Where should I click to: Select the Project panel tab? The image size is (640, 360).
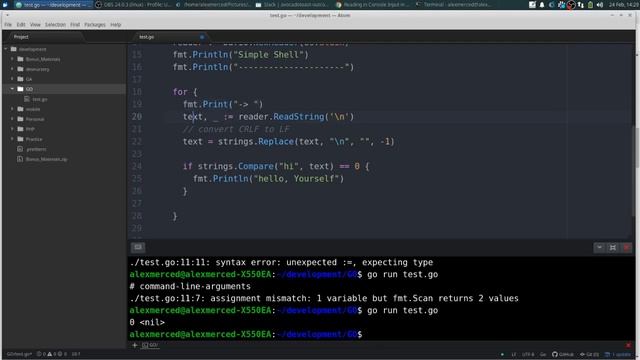coord(45,37)
